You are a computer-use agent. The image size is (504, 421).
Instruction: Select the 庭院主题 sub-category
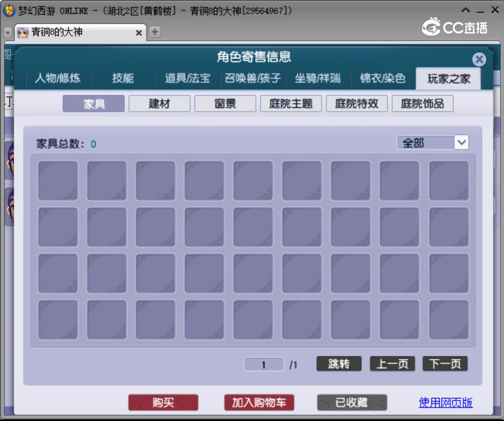[x=291, y=104]
